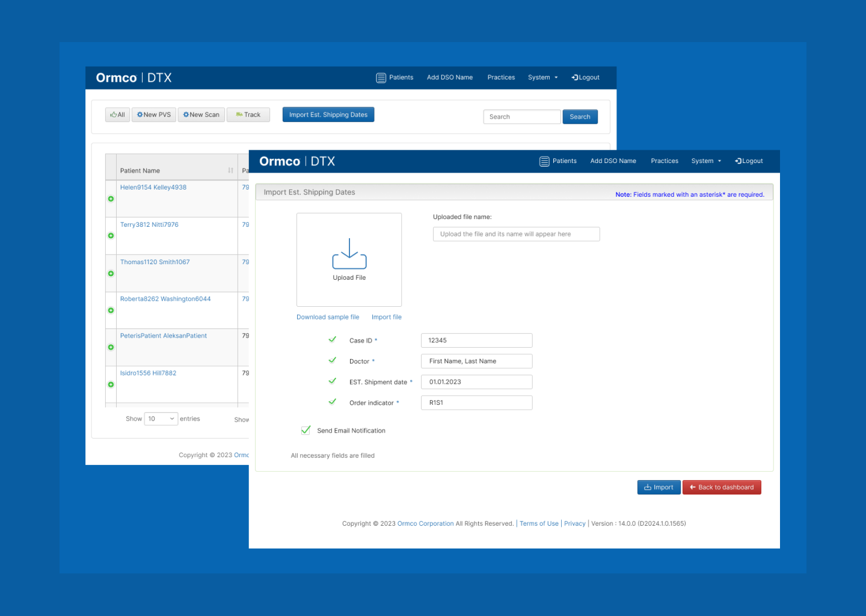Open the entries-per-page dropdown showing 10
The width and height of the screenshot is (866, 616).
coord(161,419)
